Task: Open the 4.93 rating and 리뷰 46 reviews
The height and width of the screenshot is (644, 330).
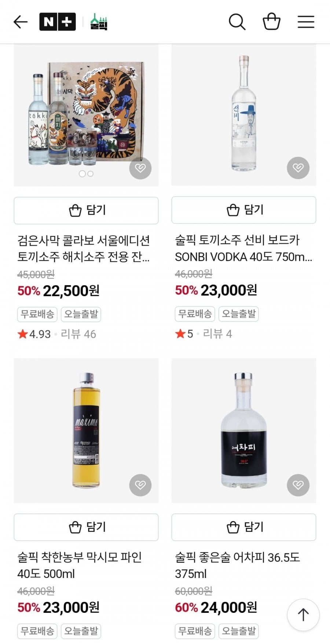Action: click(x=57, y=334)
